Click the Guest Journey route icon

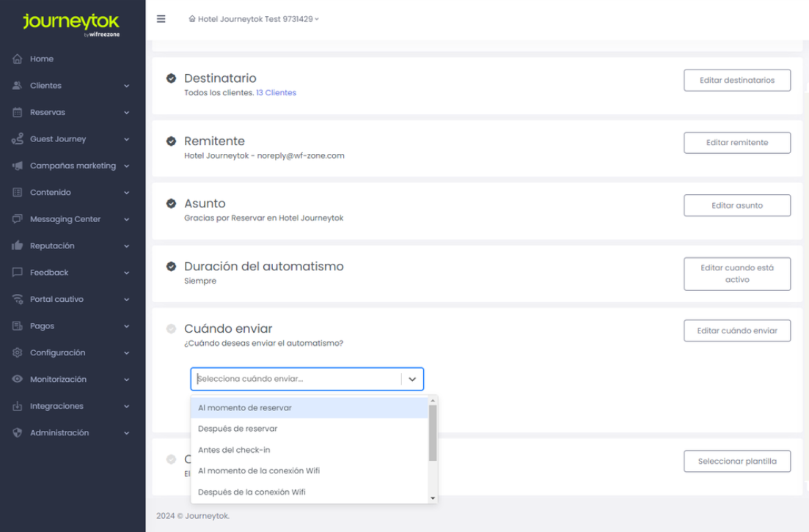pyautogui.click(x=18, y=139)
